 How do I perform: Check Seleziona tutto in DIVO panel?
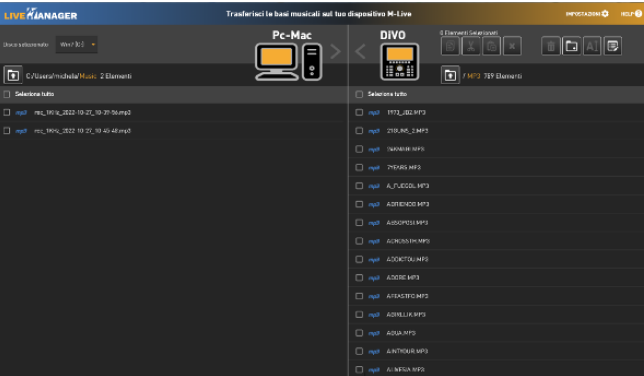(359, 94)
